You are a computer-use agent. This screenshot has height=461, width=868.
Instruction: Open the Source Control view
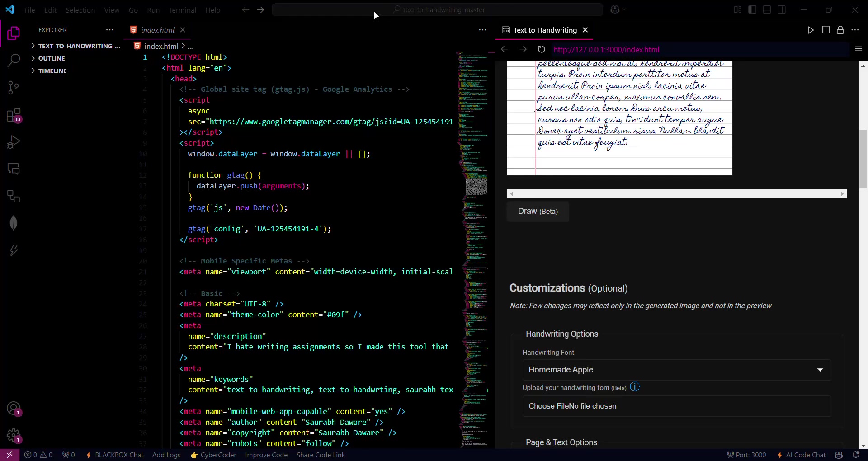pos(14,88)
